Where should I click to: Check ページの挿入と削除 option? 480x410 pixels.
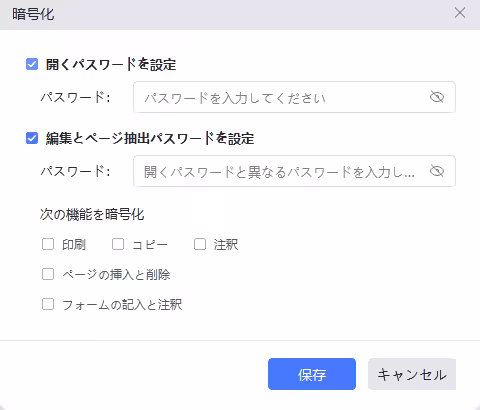(x=48, y=274)
